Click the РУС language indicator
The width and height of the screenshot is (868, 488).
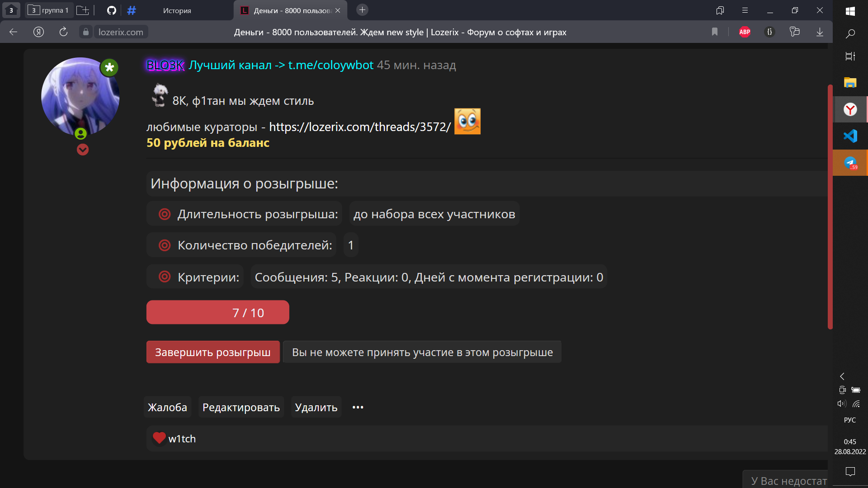pos(850,420)
